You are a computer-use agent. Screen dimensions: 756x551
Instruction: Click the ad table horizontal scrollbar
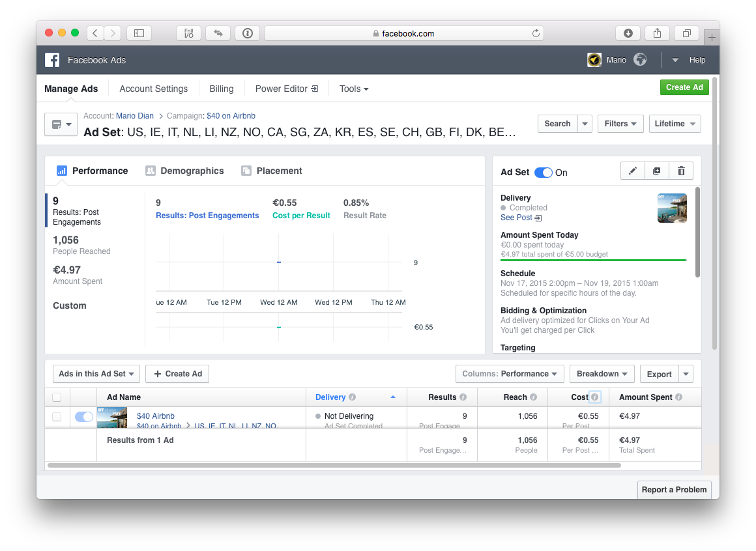point(334,465)
